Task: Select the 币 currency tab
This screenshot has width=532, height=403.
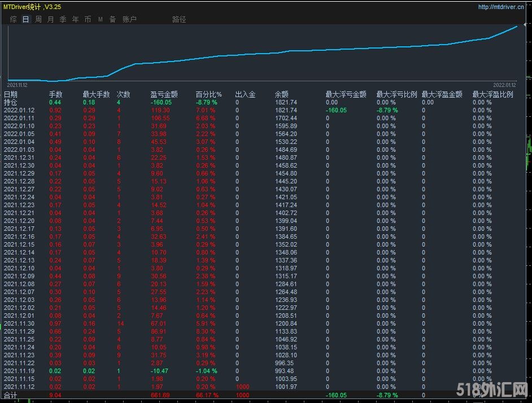Action: 88,19
